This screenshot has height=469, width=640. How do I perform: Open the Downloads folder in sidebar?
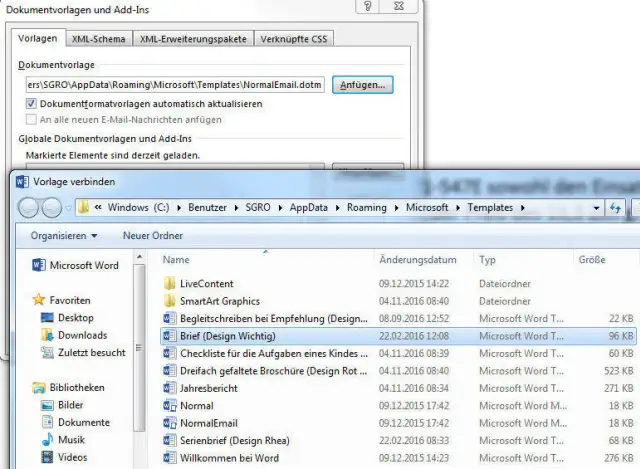click(x=49, y=335)
